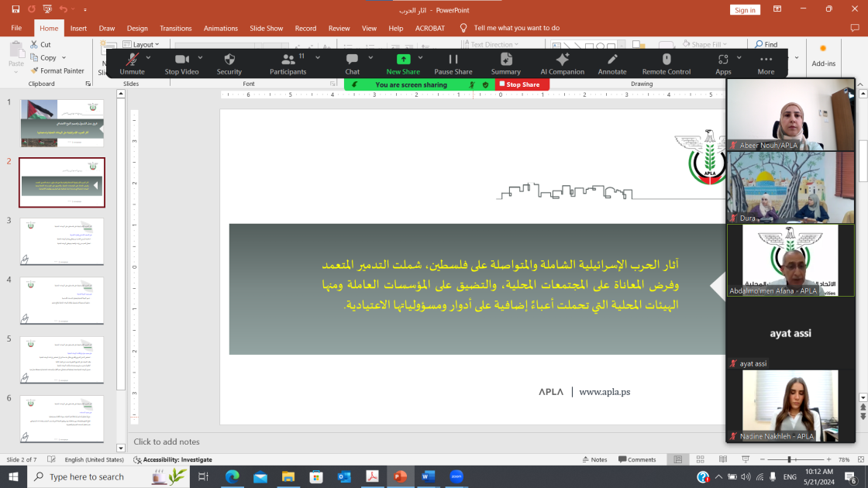
Task: Adjust the zoom slider in status bar
Action: (x=790, y=459)
